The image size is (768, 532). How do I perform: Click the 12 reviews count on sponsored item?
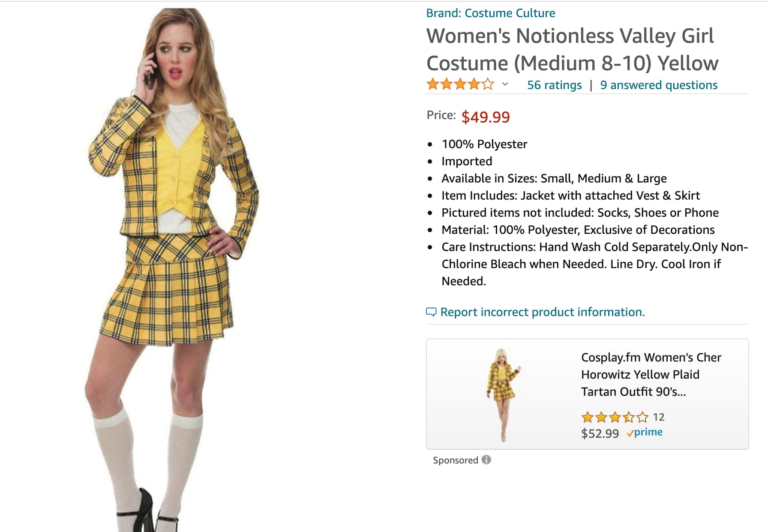[659, 417]
